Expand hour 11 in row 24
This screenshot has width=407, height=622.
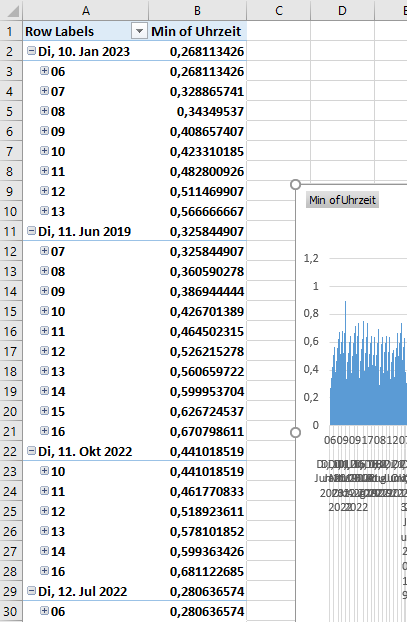coord(44,491)
